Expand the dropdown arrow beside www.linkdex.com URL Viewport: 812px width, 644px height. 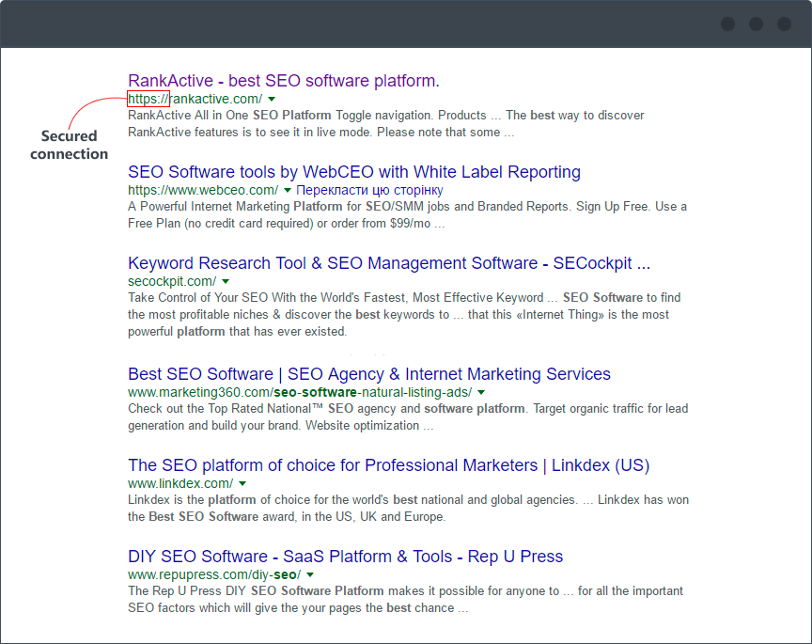[242, 483]
